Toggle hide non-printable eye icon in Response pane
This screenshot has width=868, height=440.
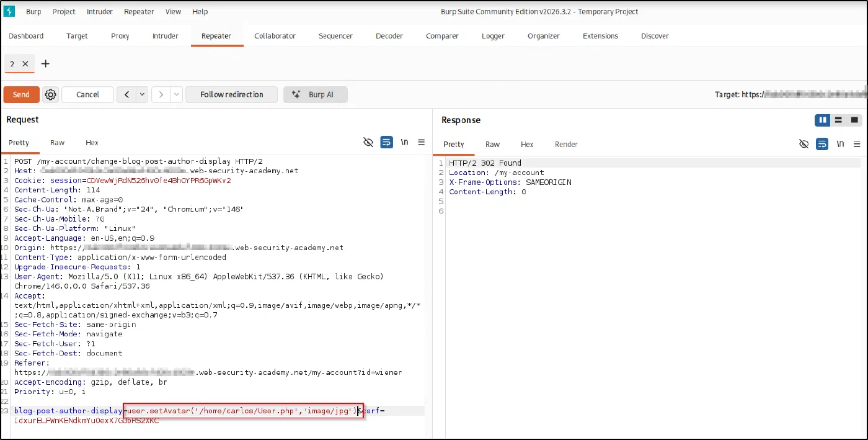point(804,144)
